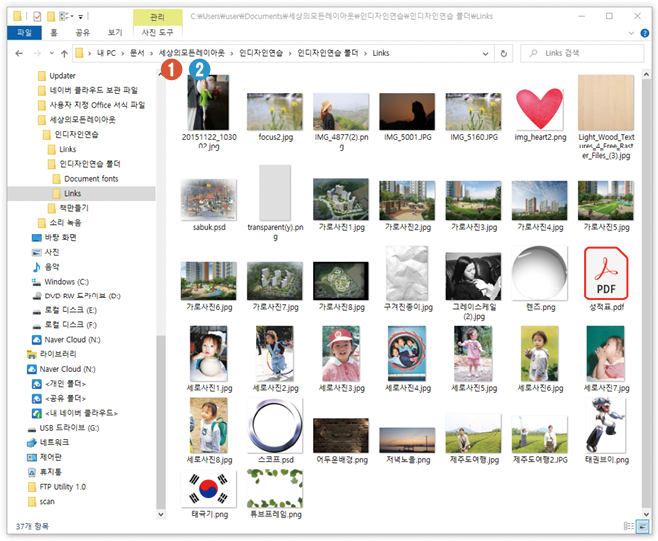Click the Forward navigation arrow
The height and width of the screenshot is (541, 658).
click(x=37, y=53)
